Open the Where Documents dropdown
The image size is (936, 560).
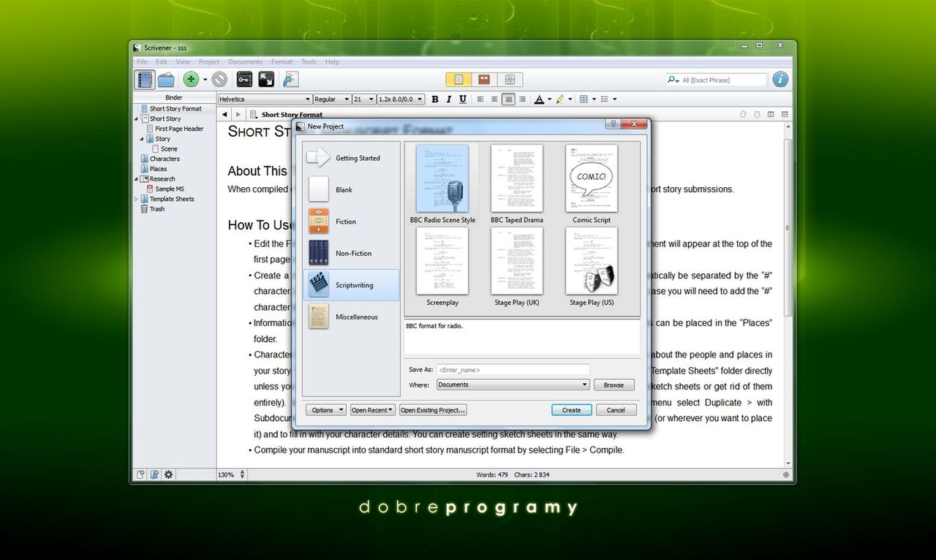coord(513,385)
